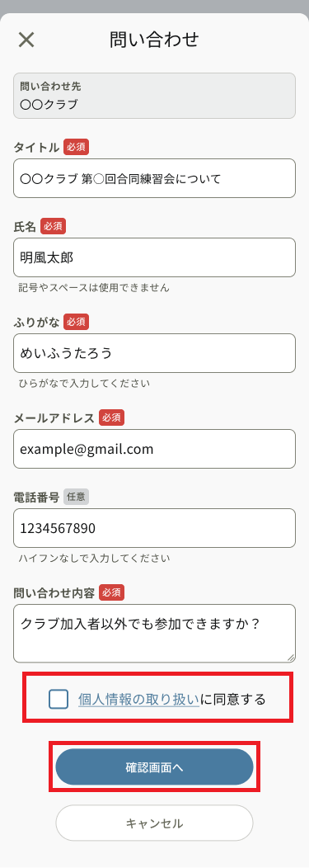
Task: Click the 必須 badge beside ふりがな
Action: point(77,322)
